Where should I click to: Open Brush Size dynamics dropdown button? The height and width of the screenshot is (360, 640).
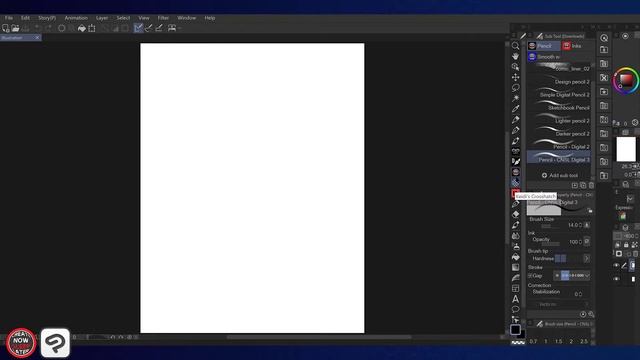tap(587, 225)
